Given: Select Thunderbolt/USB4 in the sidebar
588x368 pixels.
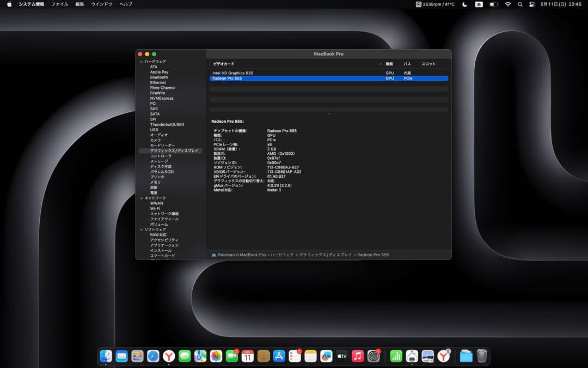Looking at the screenshot, I should [x=167, y=125].
